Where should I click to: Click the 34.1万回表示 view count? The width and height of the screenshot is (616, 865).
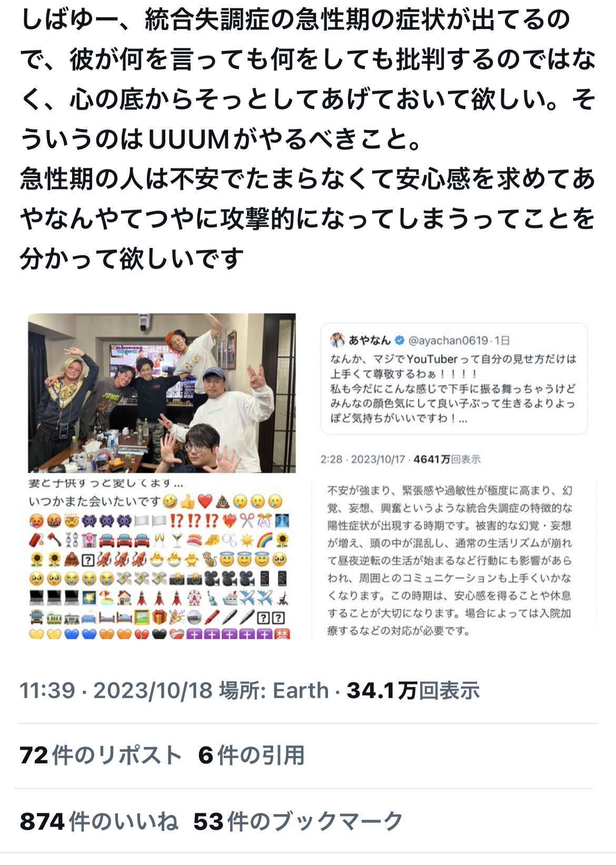(x=413, y=690)
